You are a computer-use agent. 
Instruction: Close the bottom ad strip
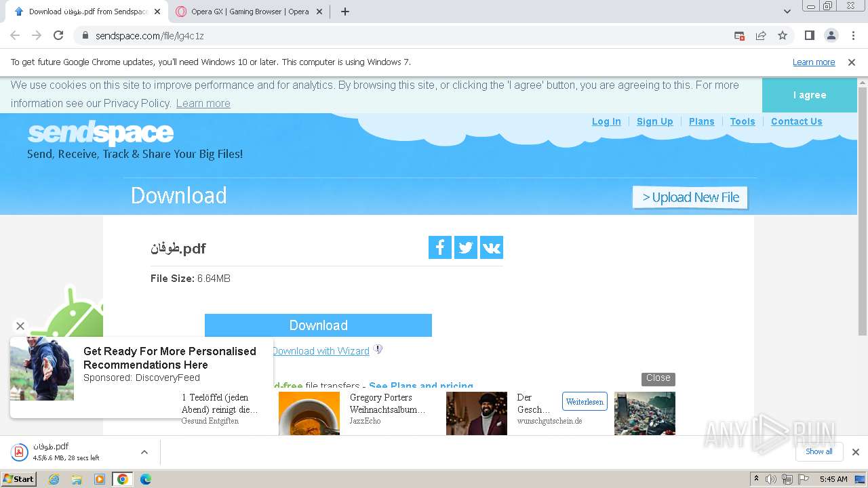(x=658, y=378)
